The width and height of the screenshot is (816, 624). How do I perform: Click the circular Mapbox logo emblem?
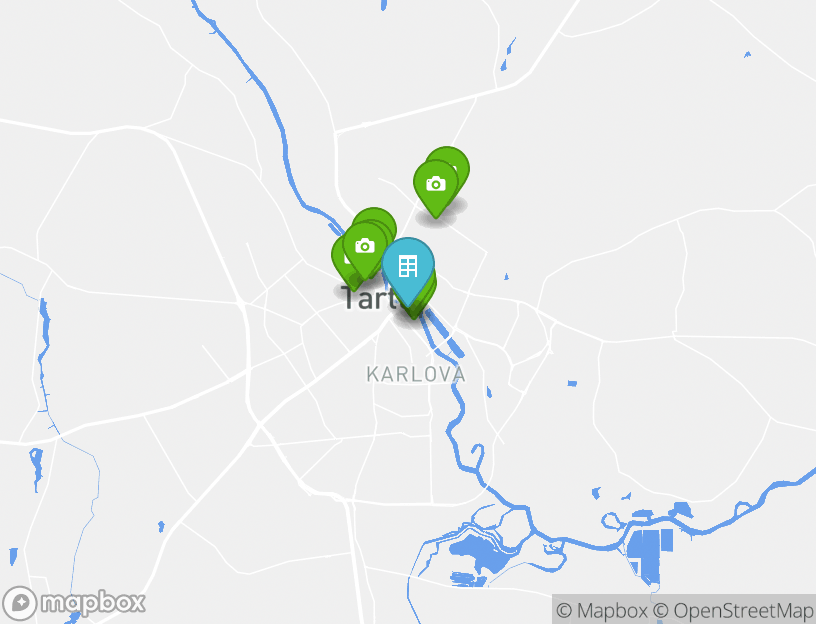[x=19, y=603]
